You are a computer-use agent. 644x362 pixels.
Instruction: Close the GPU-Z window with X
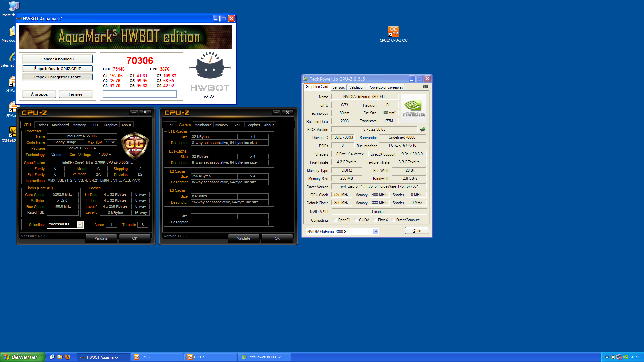(x=427, y=79)
